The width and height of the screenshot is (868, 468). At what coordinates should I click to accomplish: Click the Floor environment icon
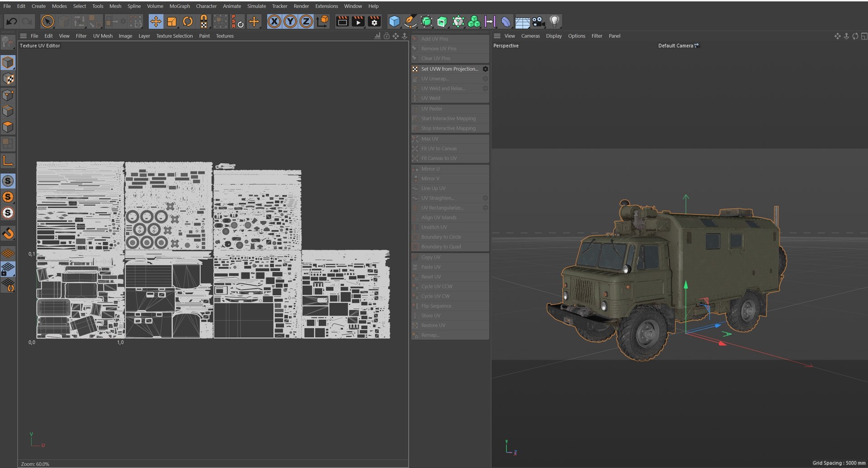tap(522, 21)
